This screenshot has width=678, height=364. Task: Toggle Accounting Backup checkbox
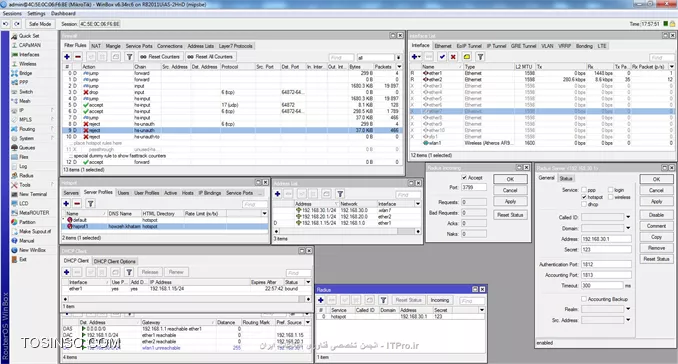[x=584, y=299]
